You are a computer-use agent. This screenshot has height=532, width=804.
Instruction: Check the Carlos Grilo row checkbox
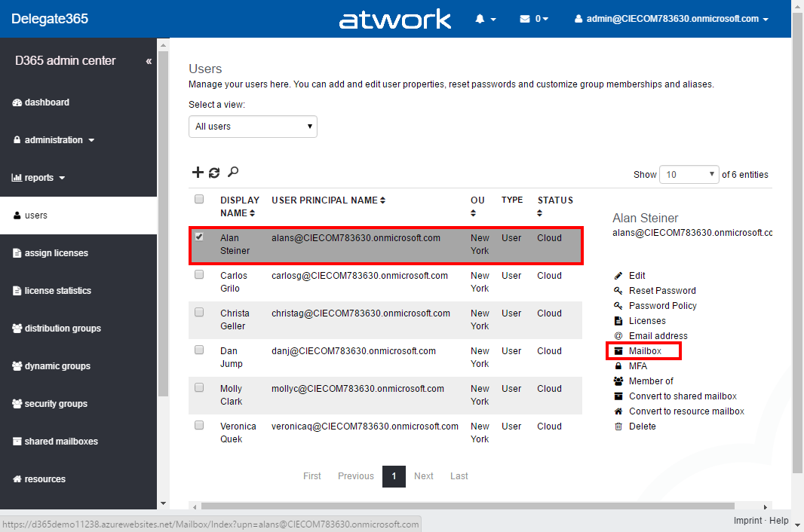(199, 274)
